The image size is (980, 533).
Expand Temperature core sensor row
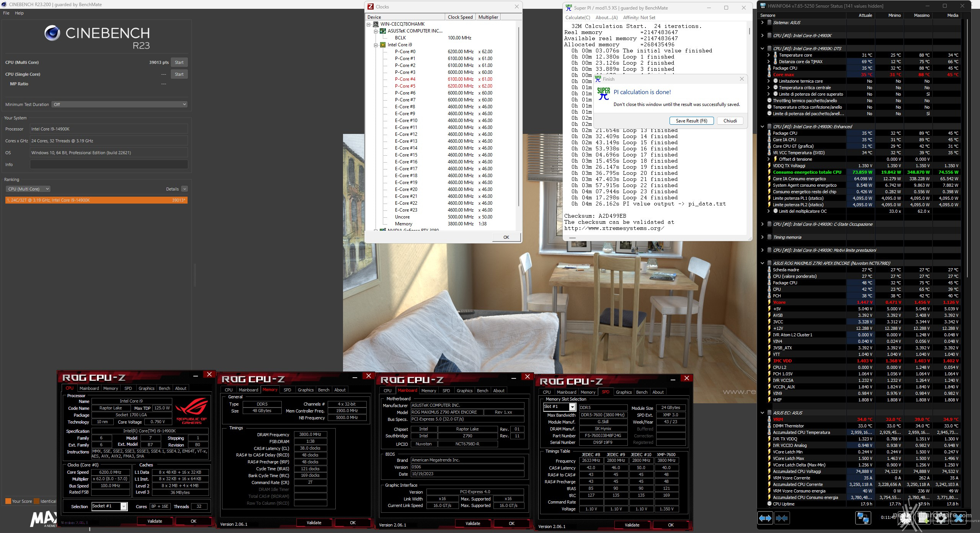point(768,55)
